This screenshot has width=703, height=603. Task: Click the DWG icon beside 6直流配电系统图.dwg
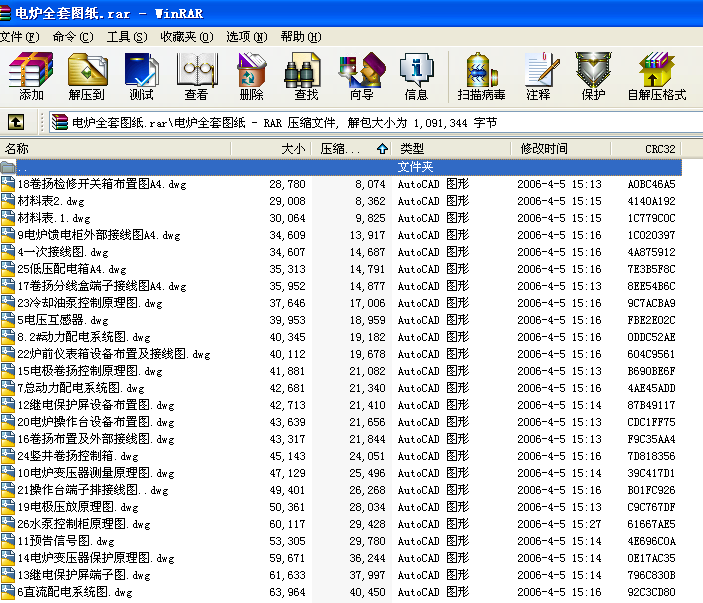click(8, 593)
